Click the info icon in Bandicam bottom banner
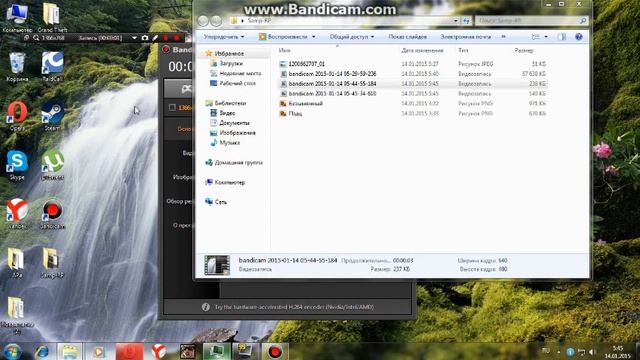 tap(206, 307)
